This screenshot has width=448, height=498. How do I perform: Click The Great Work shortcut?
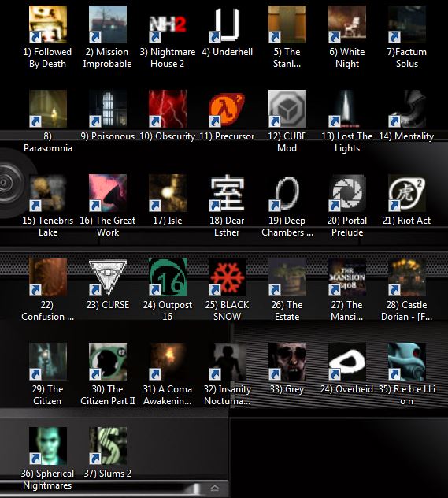coord(108,193)
